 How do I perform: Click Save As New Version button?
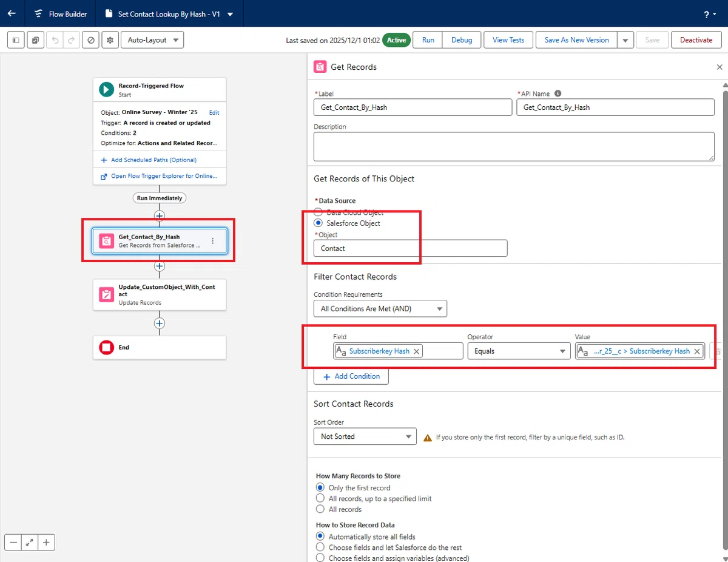577,40
